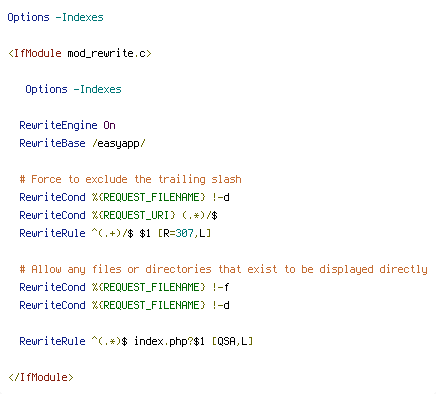This screenshot has height=394, width=436.
Task: Click the /easyapp/ path value
Action: pos(119,143)
